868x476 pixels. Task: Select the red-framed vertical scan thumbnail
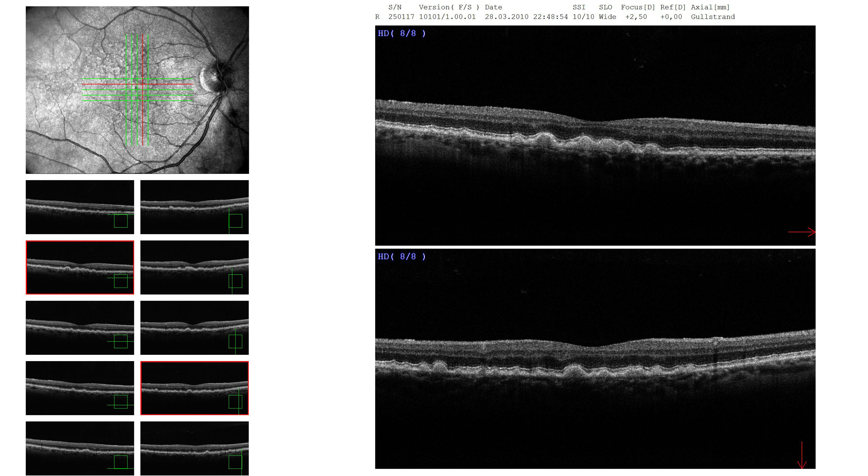click(194, 388)
